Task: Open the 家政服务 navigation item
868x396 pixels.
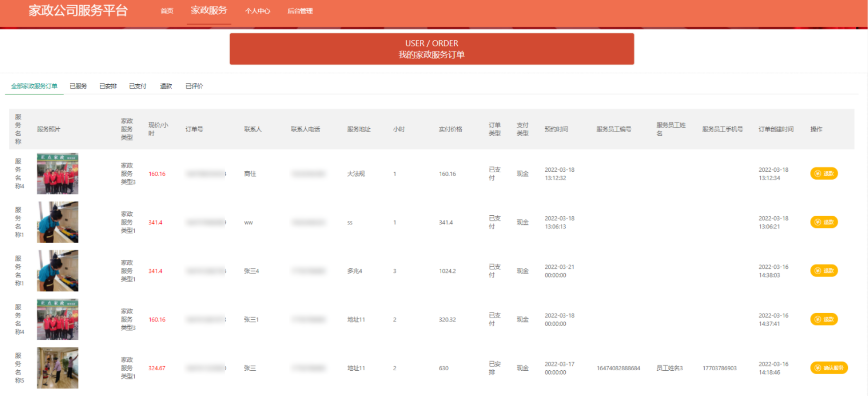Action: click(209, 10)
